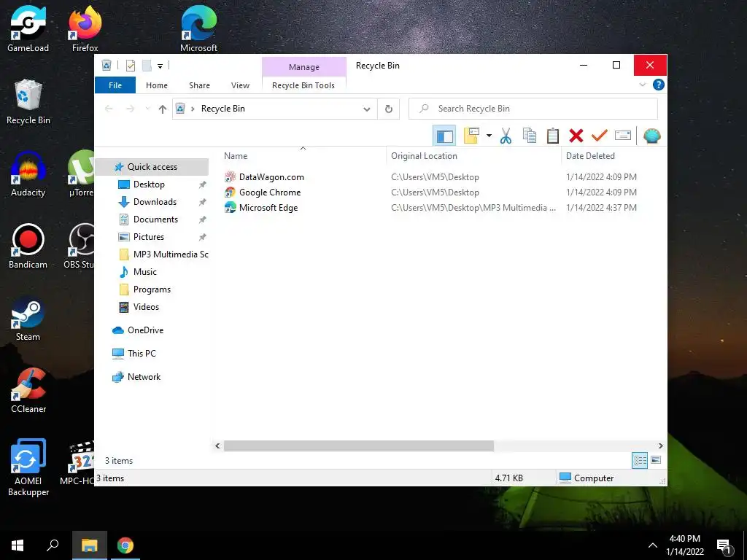Open Programs folder in navigation pane
The width and height of the screenshot is (747, 560).
152,289
